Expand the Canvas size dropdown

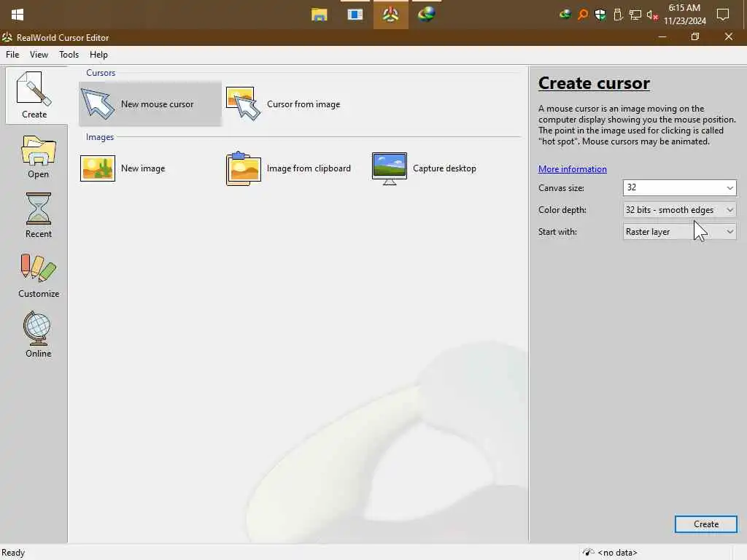point(729,187)
